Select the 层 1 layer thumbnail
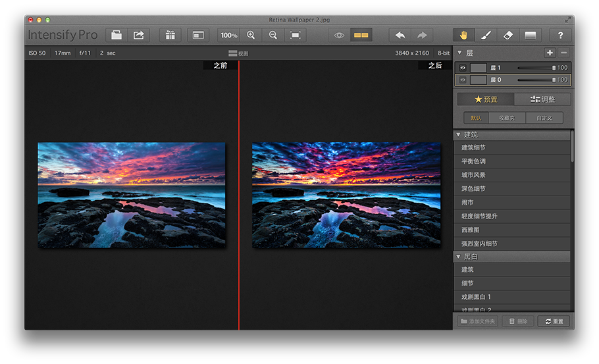Screen dimensions: 599x364 tap(478, 68)
